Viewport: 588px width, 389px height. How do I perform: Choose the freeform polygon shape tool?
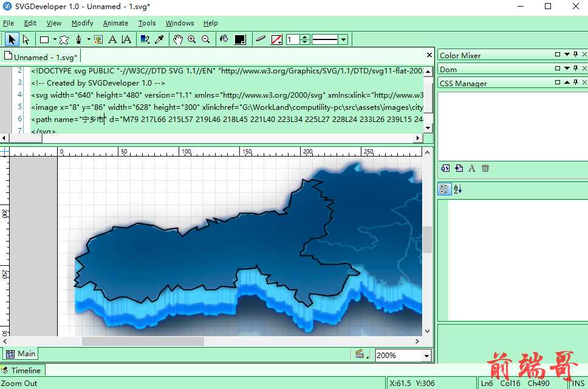click(64, 39)
